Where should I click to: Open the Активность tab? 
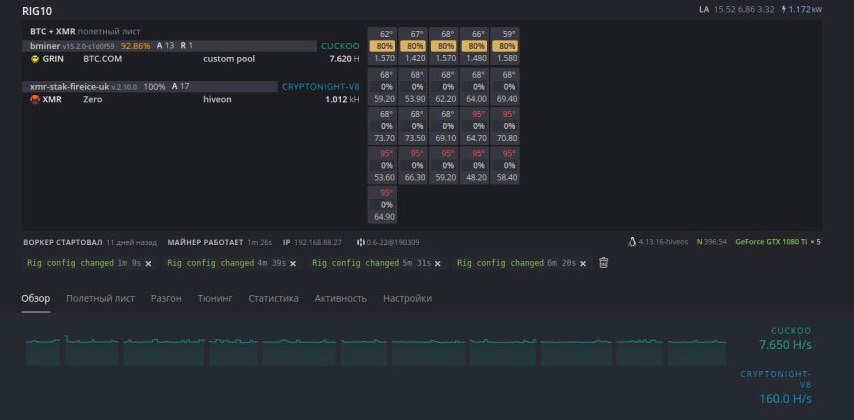pyautogui.click(x=340, y=299)
